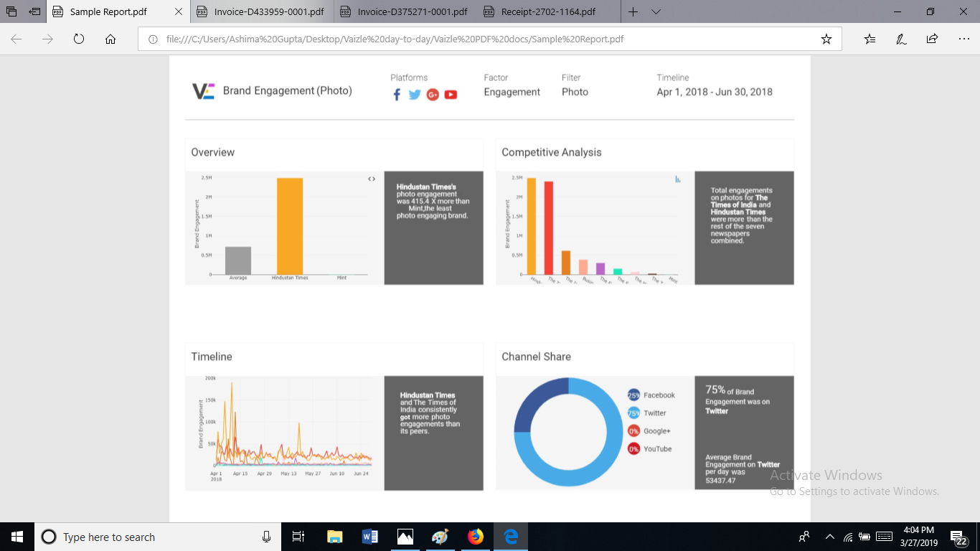
Task: Click the network icon in the system tray
Action: pyautogui.click(x=848, y=537)
